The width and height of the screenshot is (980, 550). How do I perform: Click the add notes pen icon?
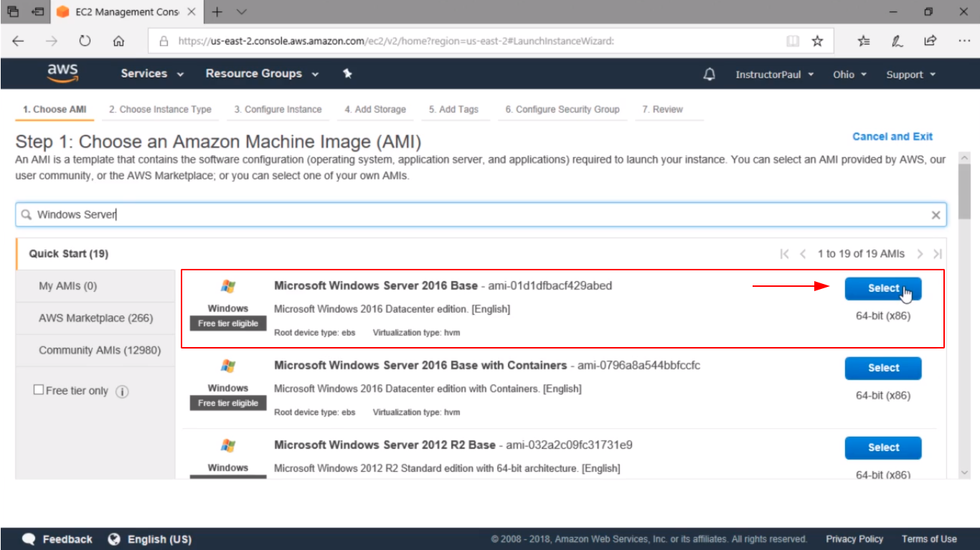click(x=897, y=41)
